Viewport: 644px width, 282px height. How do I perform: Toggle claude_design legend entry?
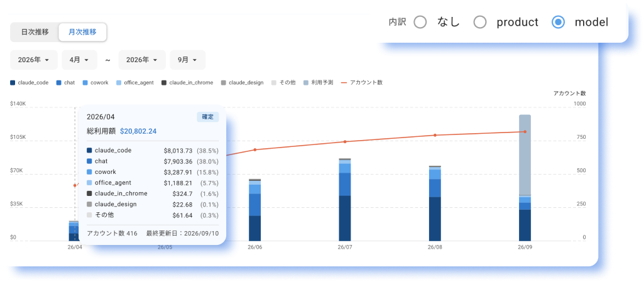click(x=242, y=82)
